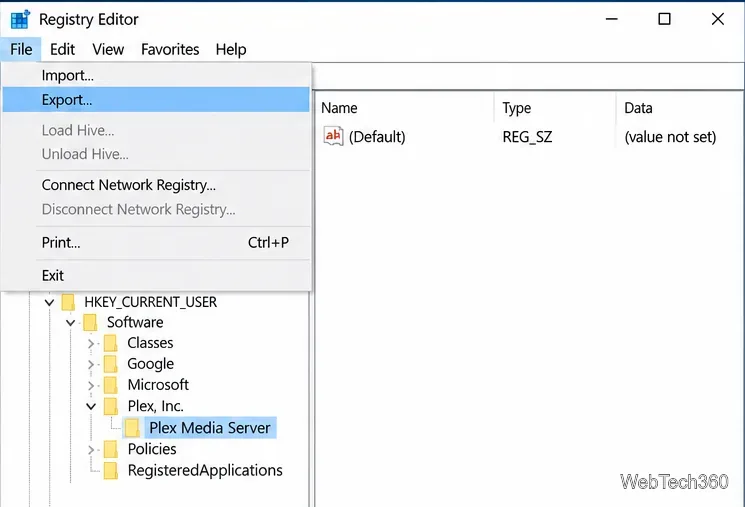The image size is (745, 507).
Task: Select the Plex Media Server key label
Action: (x=210, y=428)
